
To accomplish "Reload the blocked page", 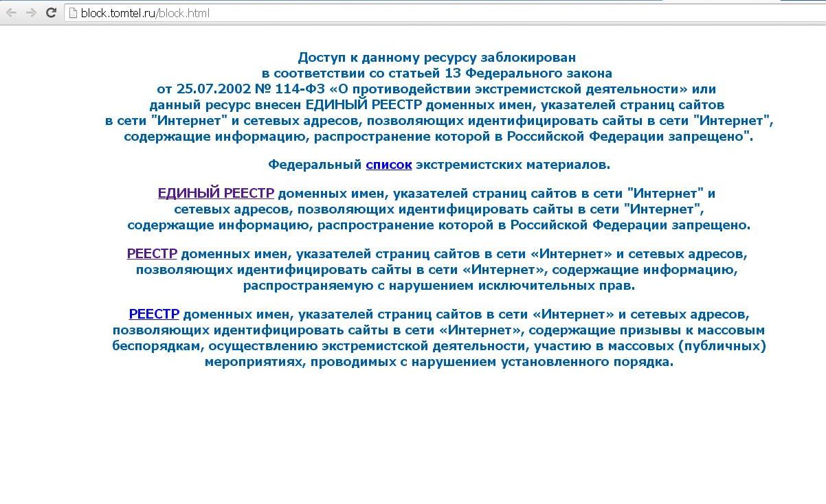I will [x=51, y=12].
